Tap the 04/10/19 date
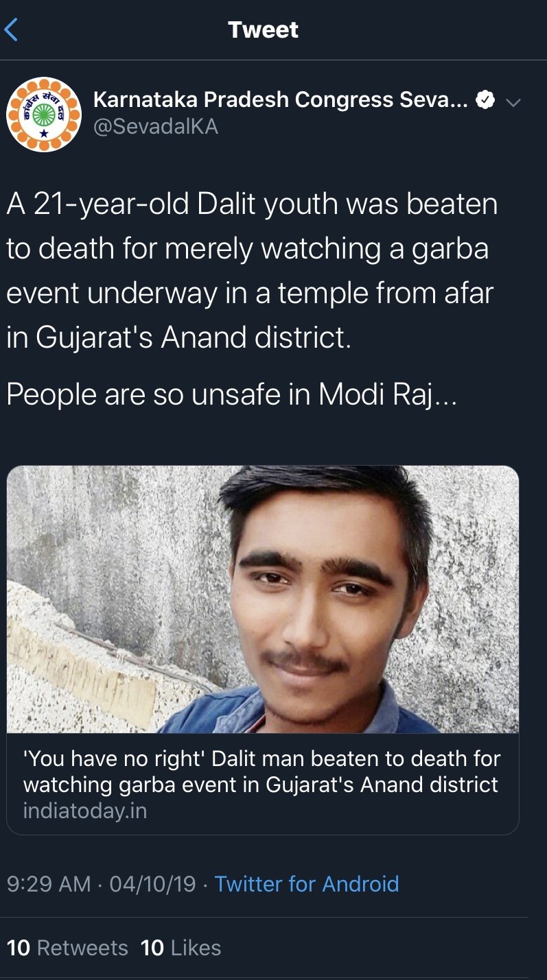547x980 pixels. point(153,883)
